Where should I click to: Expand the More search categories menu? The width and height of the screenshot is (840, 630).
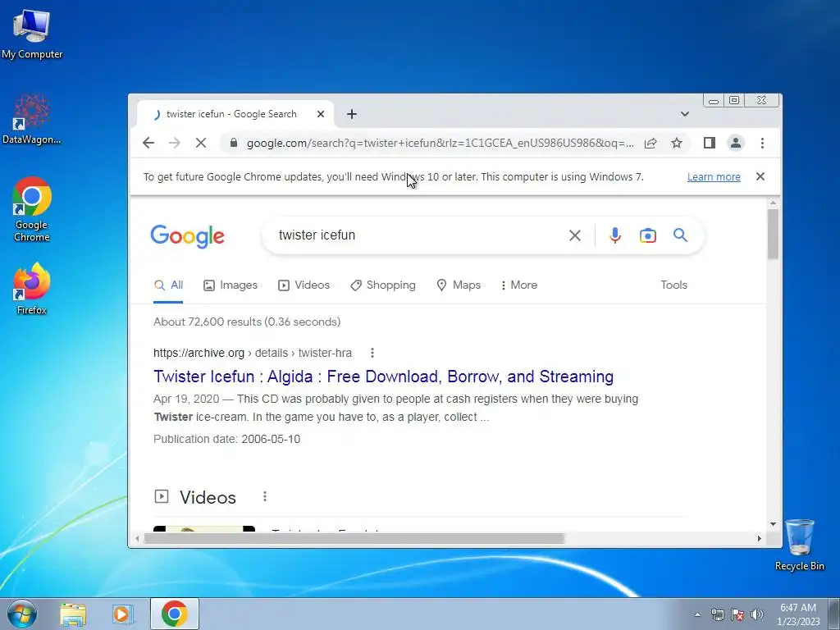(519, 285)
